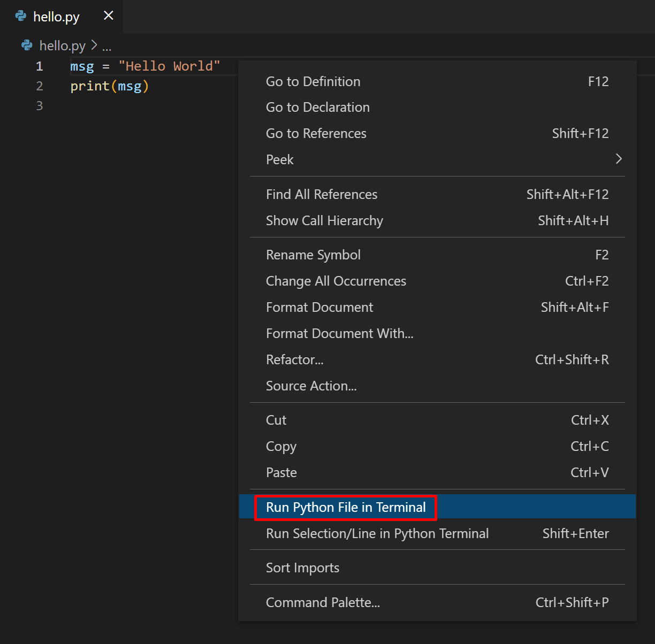
Task: Select Find All References
Action: coord(322,194)
